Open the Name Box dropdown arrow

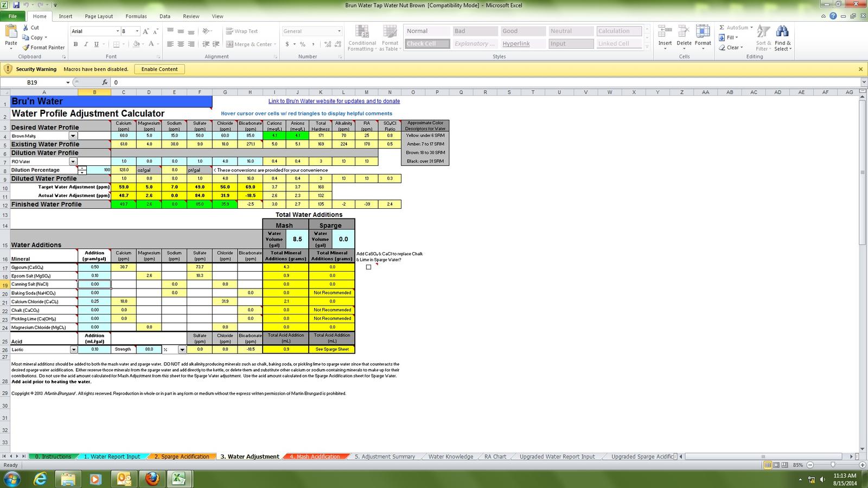point(68,82)
